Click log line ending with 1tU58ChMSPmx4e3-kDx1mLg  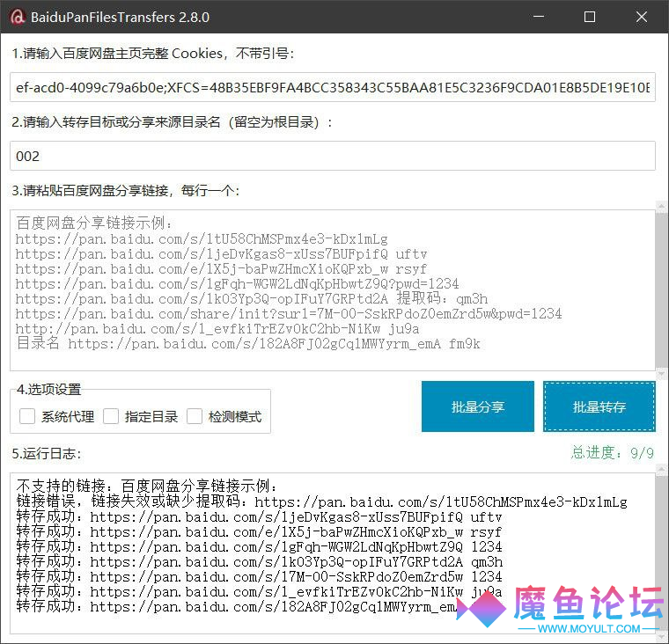[321, 501]
